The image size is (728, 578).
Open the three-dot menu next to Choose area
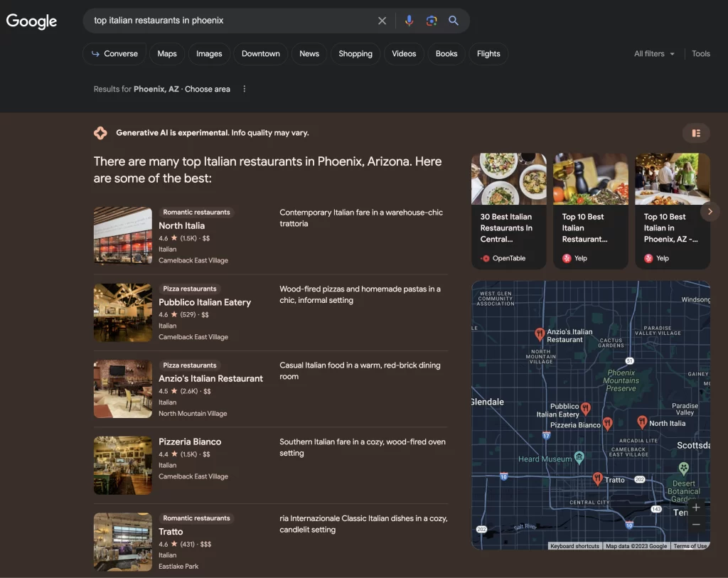click(244, 88)
